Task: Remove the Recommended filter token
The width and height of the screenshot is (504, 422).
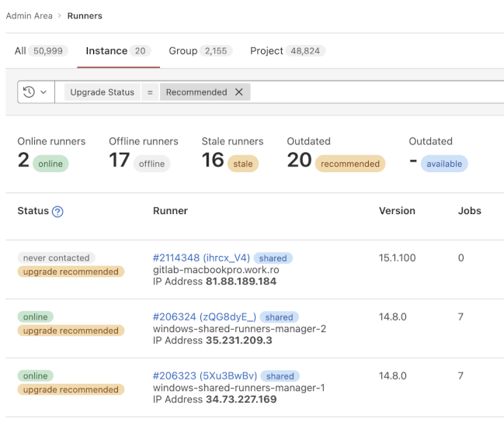Action: pyautogui.click(x=239, y=92)
